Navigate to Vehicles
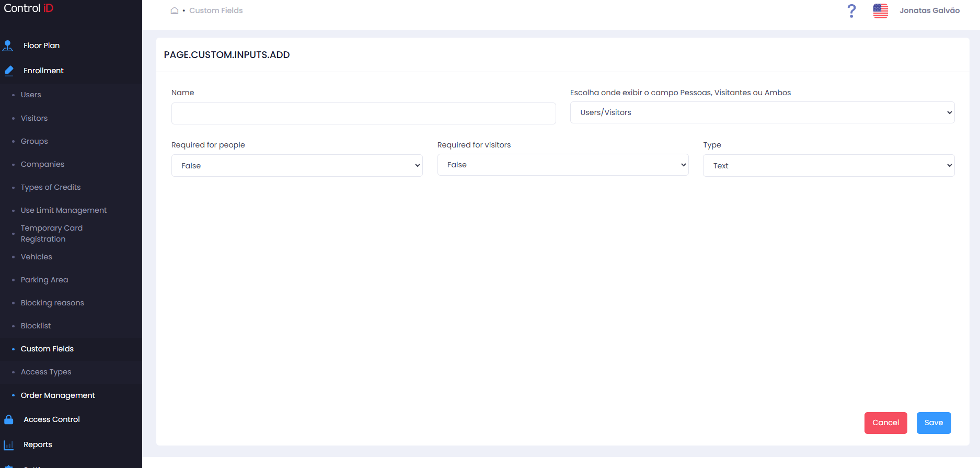Viewport: 980px width, 468px height. (37, 257)
